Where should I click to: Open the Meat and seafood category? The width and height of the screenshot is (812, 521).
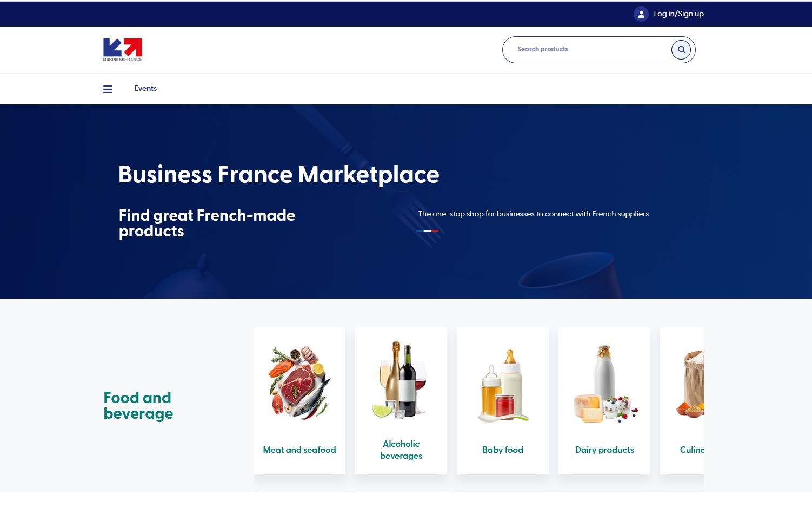pyautogui.click(x=299, y=450)
